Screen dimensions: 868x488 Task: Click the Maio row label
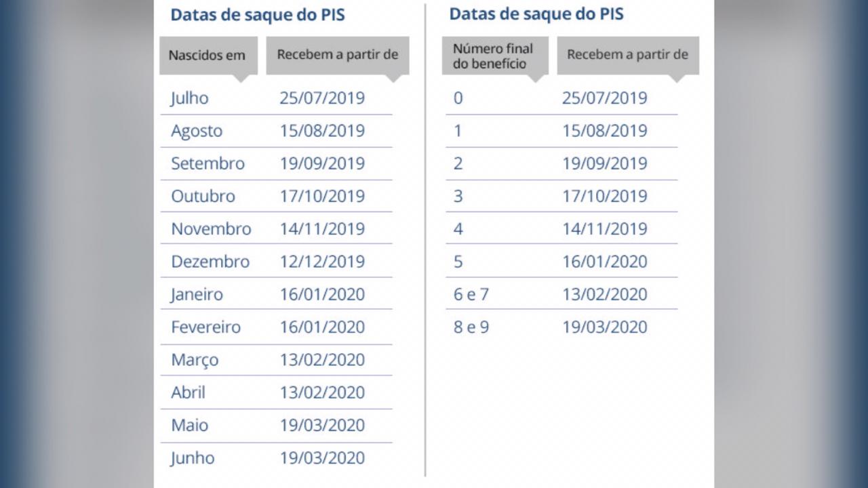(x=189, y=426)
